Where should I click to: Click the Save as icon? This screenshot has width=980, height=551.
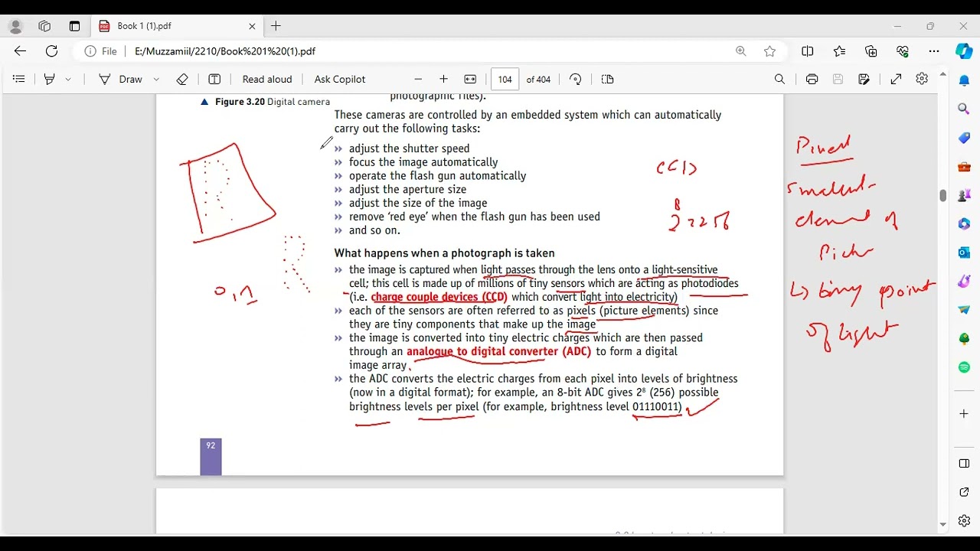pyautogui.click(x=864, y=79)
